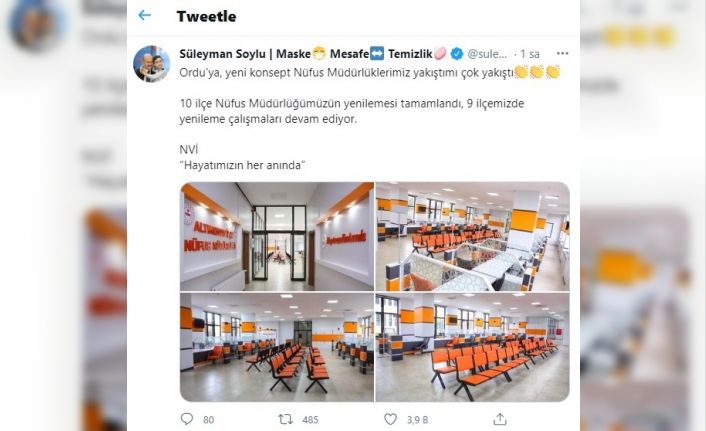Open Süleyman Soylu's profile picture
This screenshot has width=706, height=431.
(x=152, y=64)
